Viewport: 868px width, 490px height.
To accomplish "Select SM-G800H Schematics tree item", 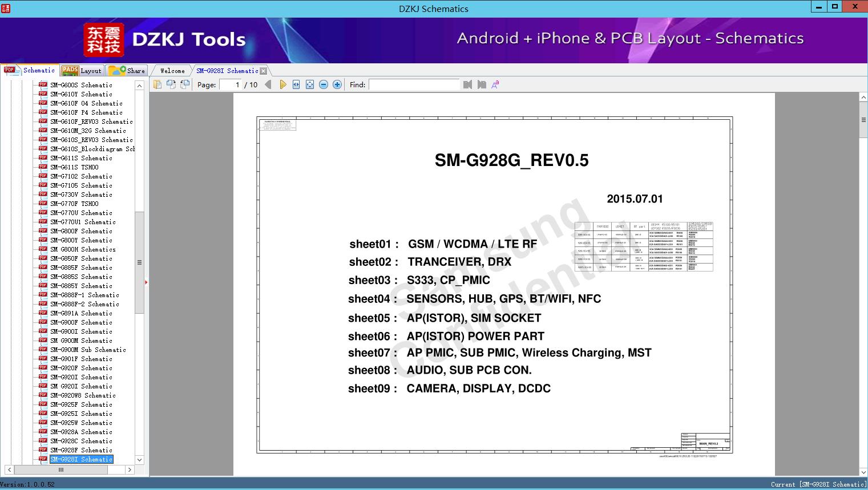I will click(83, 249).
